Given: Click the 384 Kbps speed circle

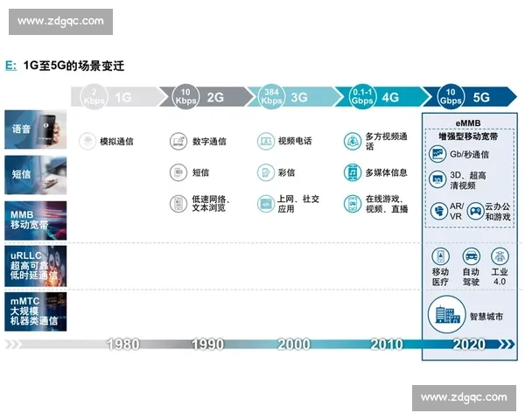Looking at the screenshot, I should (x=271, y=96).
